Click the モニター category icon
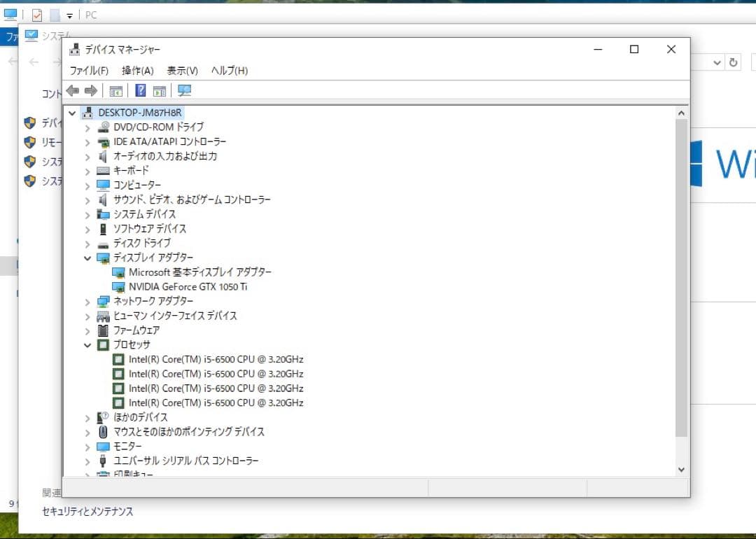This screenshot has height=539, width=756. (x=103, y=447)
